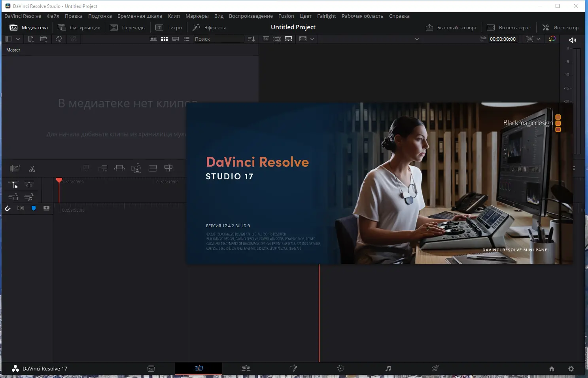Open the Media page
Viewport: 588px width, 378px height.
[x=151, y=369]
